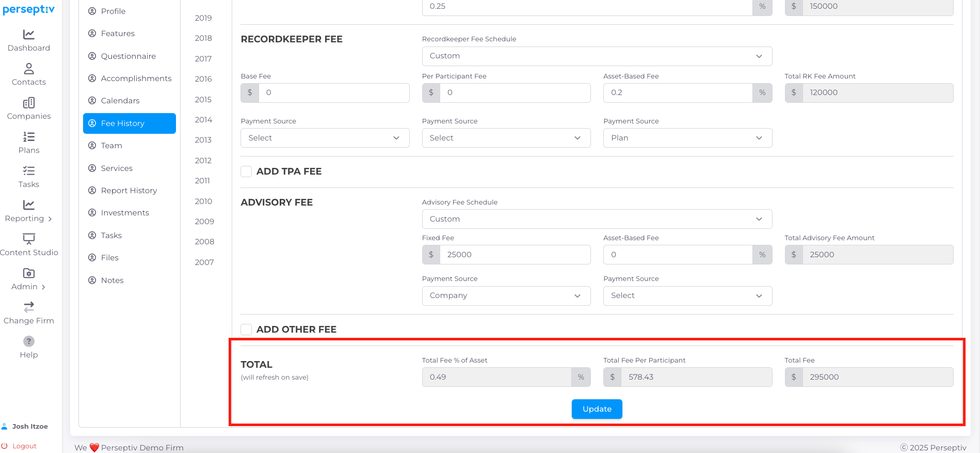This screenshot has width=980, height=453.
Task: Click the user icon beside Josh Itzoe
Action: tap(5, 426)
